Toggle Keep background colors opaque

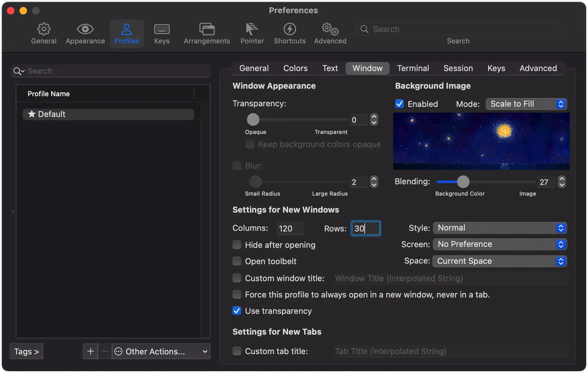250,144
